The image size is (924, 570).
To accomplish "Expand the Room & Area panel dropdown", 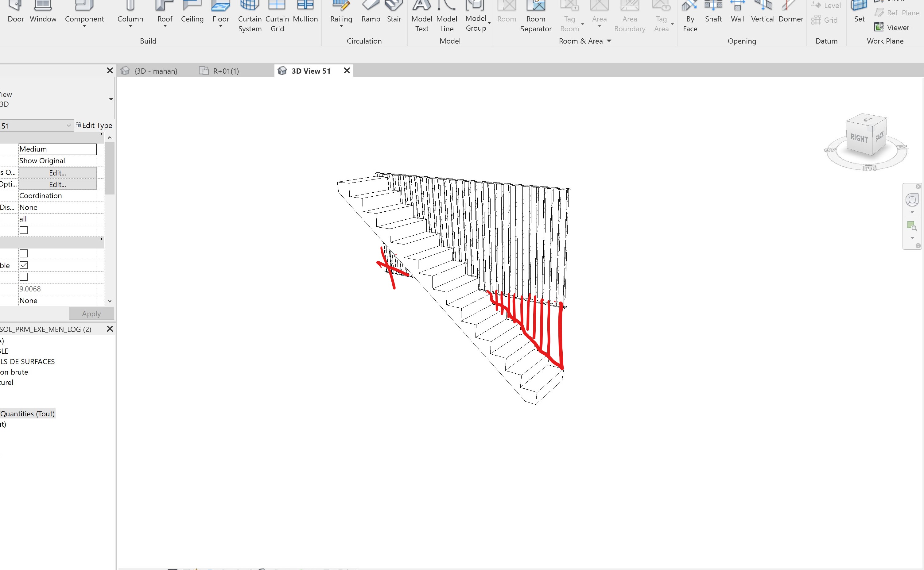I will (x=609, y=41).
